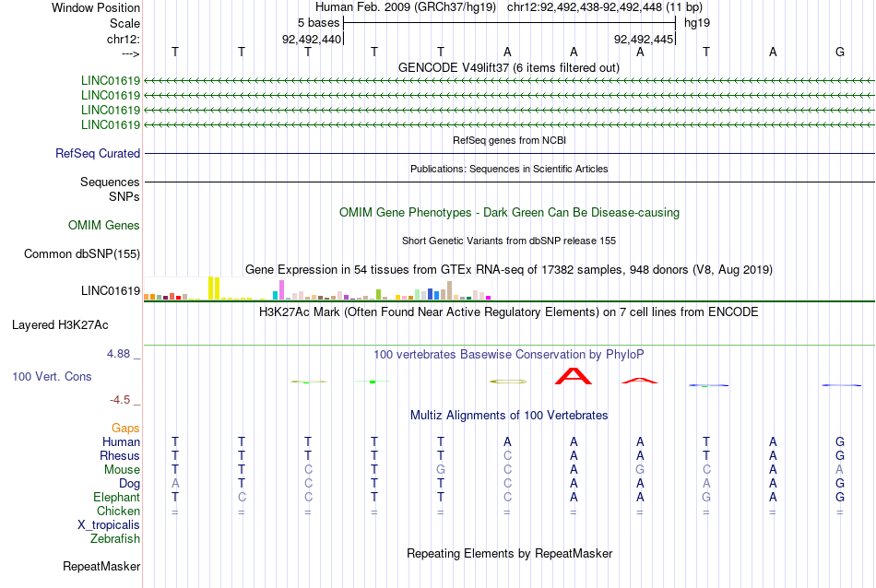Click the 92,492,440 position marker
The image size is (876, 588).
click(311, 39)
